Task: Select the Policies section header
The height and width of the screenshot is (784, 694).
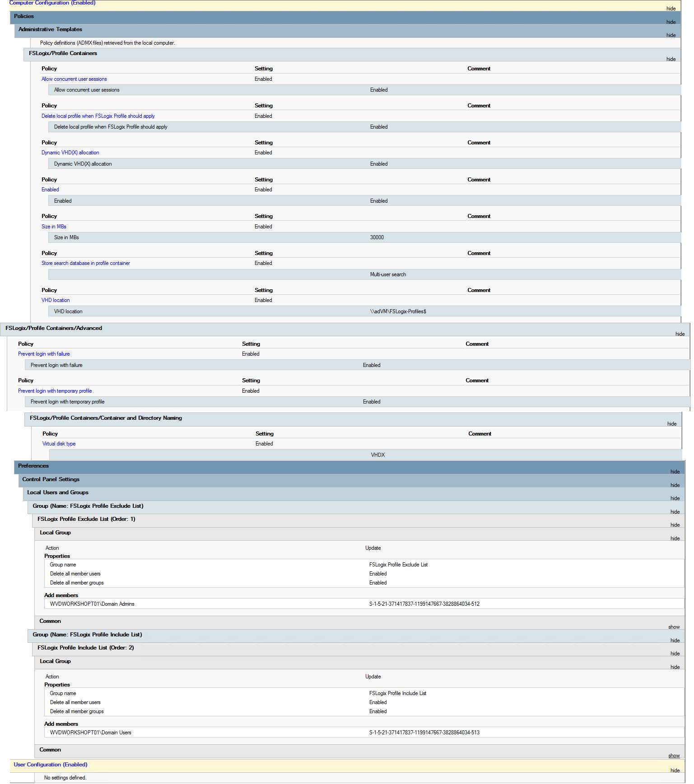Action: coord(24,16)
